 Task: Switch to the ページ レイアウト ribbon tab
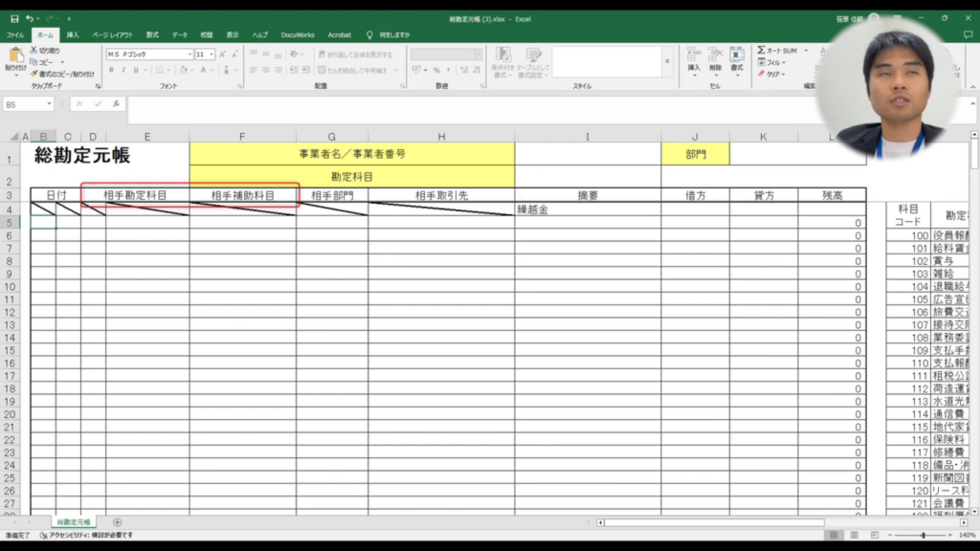[113, 34]
